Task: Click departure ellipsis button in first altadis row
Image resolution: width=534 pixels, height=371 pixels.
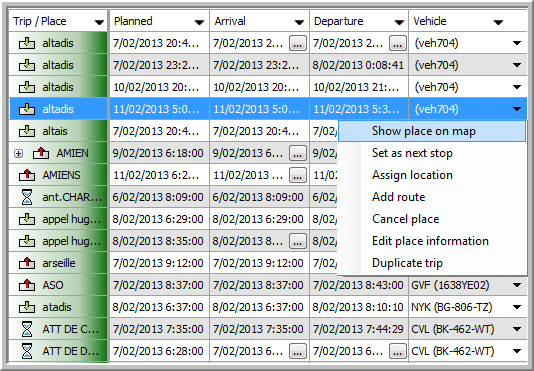Action: (x=398, y=43)
